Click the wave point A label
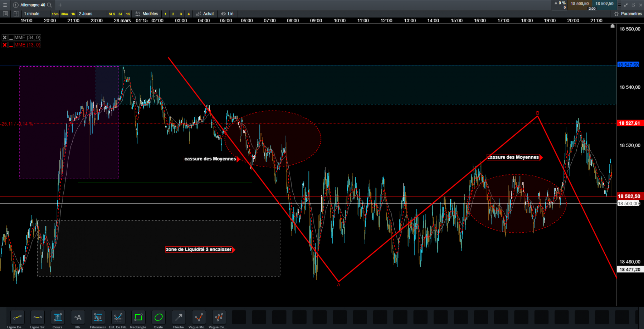 click(338, 285)
